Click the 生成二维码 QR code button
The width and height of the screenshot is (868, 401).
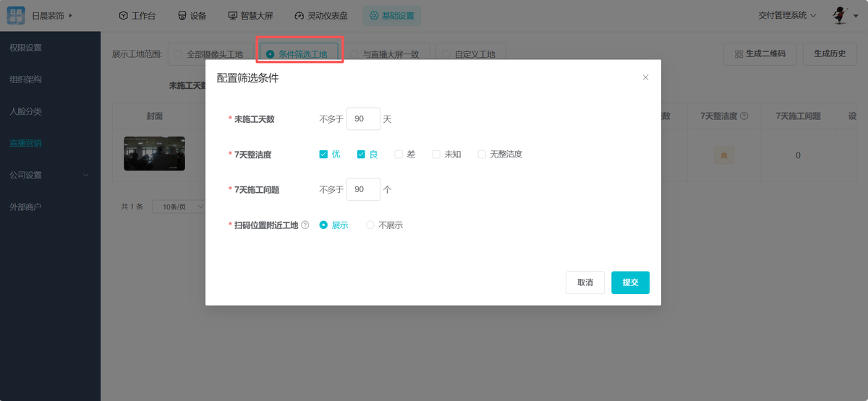pyautogui.click(x=760, y=53)
